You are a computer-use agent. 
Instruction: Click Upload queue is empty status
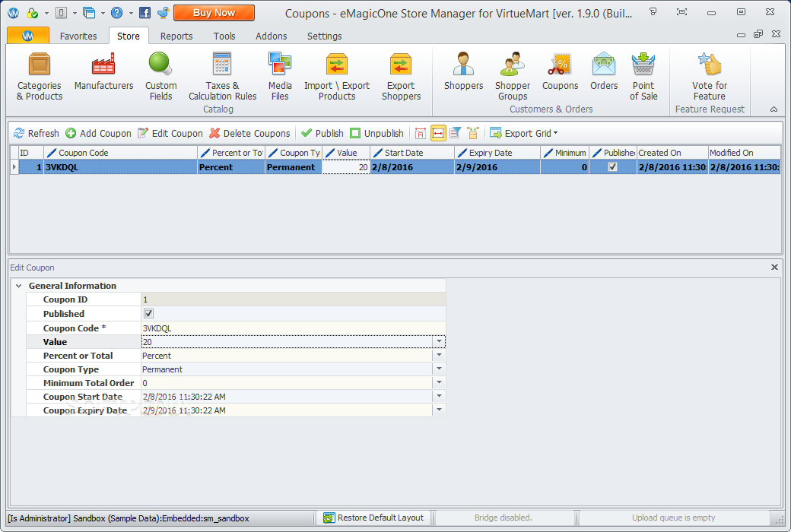click(673, 518)
